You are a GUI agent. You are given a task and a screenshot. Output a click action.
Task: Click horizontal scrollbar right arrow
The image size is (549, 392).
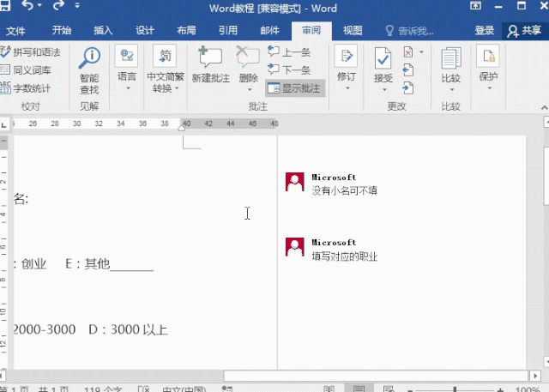(535, 376)
